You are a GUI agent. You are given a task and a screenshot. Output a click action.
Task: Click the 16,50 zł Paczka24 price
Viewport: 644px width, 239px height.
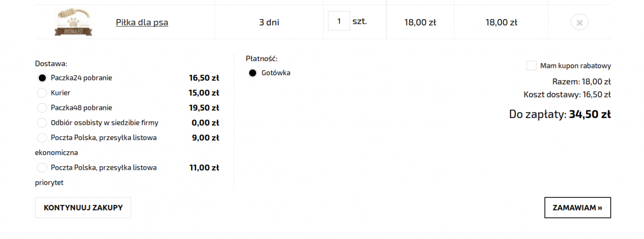pos(204,78)
